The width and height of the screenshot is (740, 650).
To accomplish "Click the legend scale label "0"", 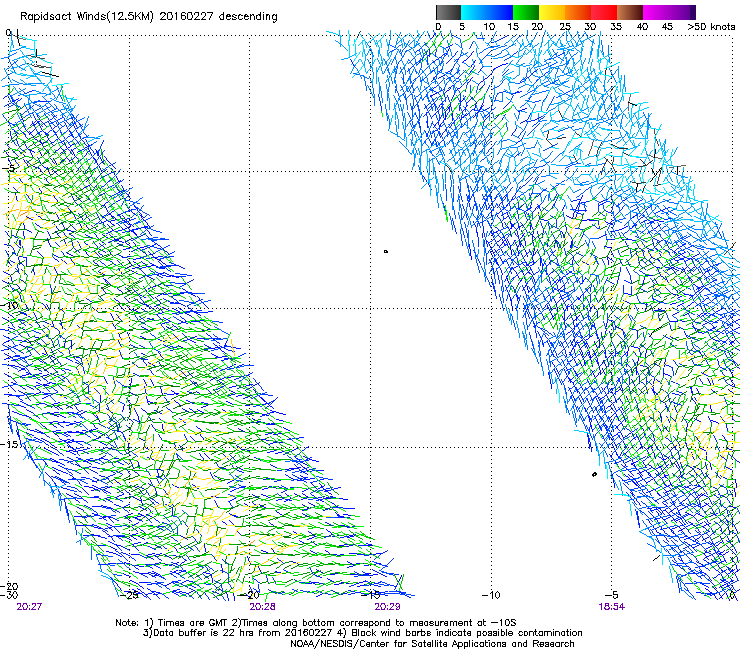I will click(438, 27).
